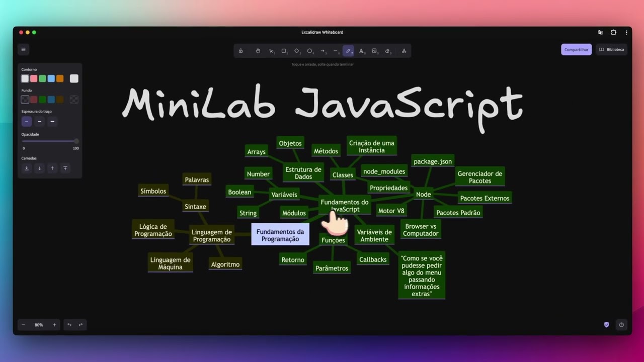Viewport: 644px width, 362px height.
Task: Pick the blue Contorno stroke color
Action: tap(51, 78)
